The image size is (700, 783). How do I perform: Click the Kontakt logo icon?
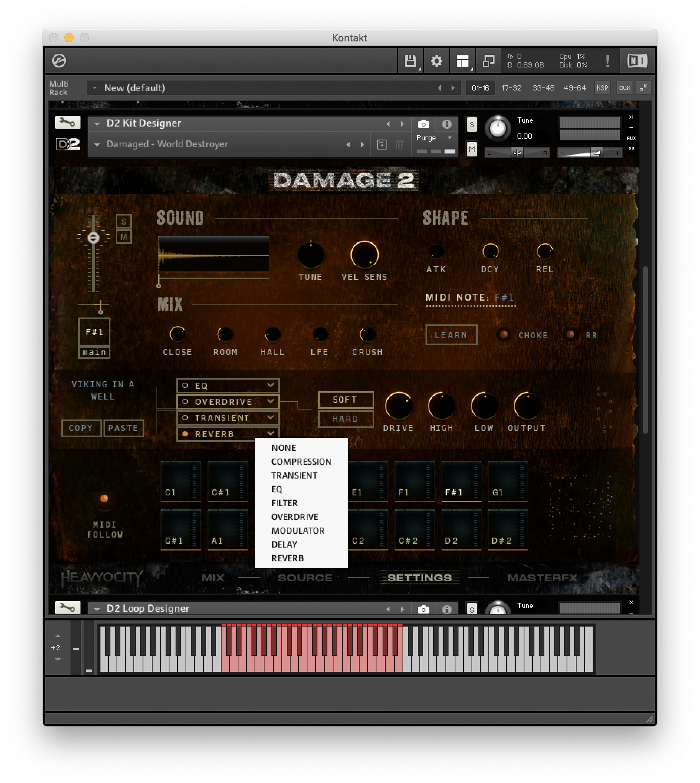coord(59,61)
